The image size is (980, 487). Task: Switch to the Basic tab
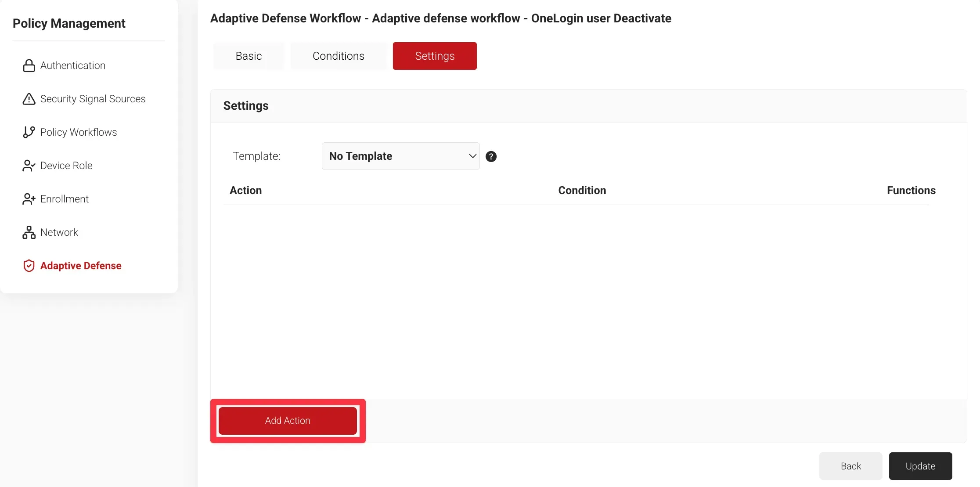(249, 56)
